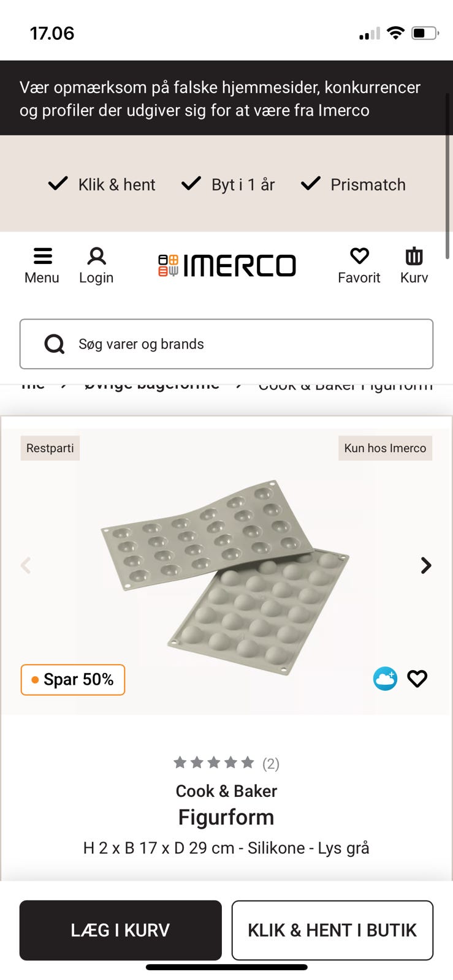This screenshot has width=453, height=980.
Task: Open the five-star reviews rating
Action: (214, 763)
